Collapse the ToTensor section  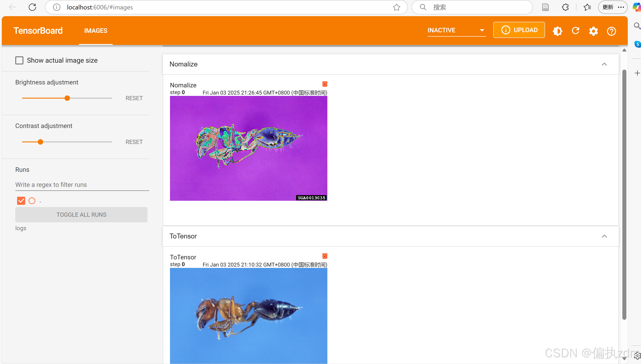[604, 236]
